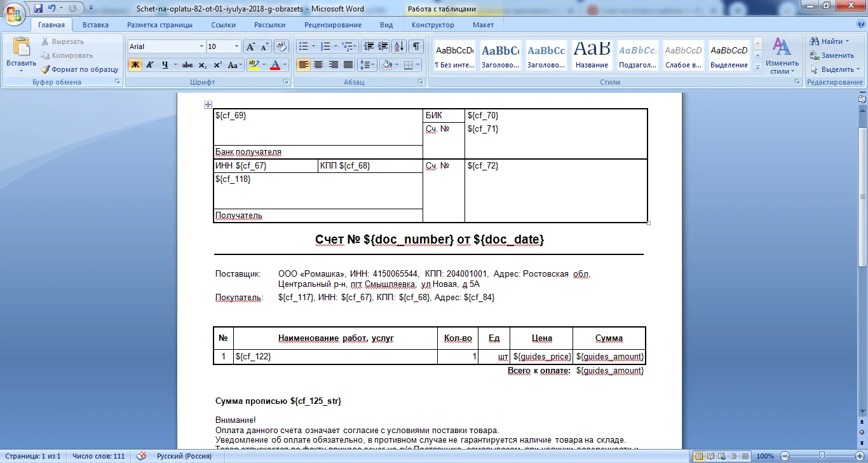Toggle italic К formatting
The height and width of the screenshot is (463, 868).
pyautogui.click(x=150, y=65)
